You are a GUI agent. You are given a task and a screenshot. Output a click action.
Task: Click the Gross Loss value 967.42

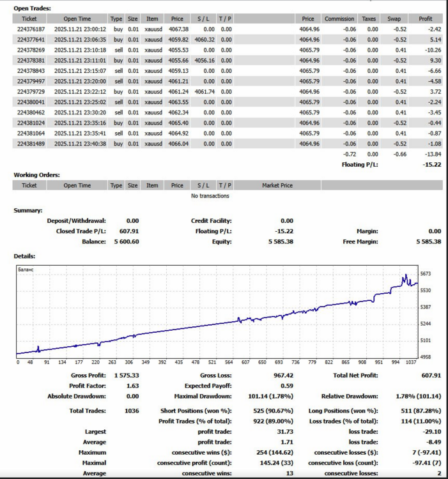pos(283,376)
